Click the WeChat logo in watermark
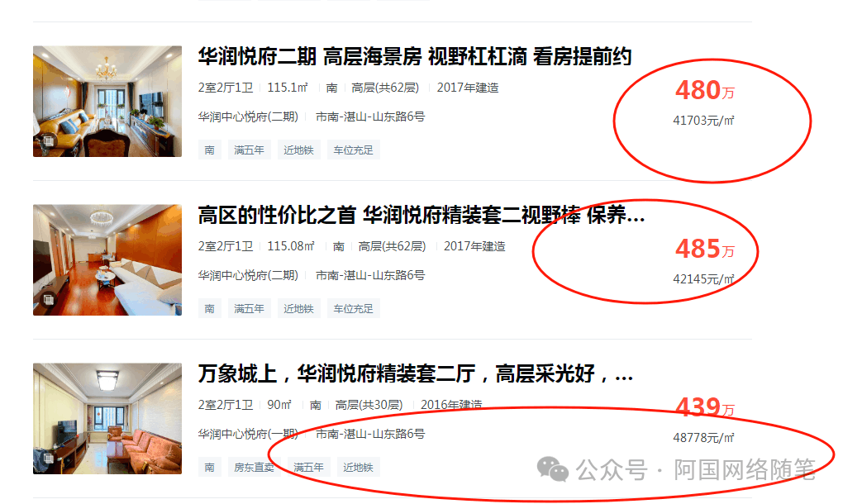 coord(553,469)
